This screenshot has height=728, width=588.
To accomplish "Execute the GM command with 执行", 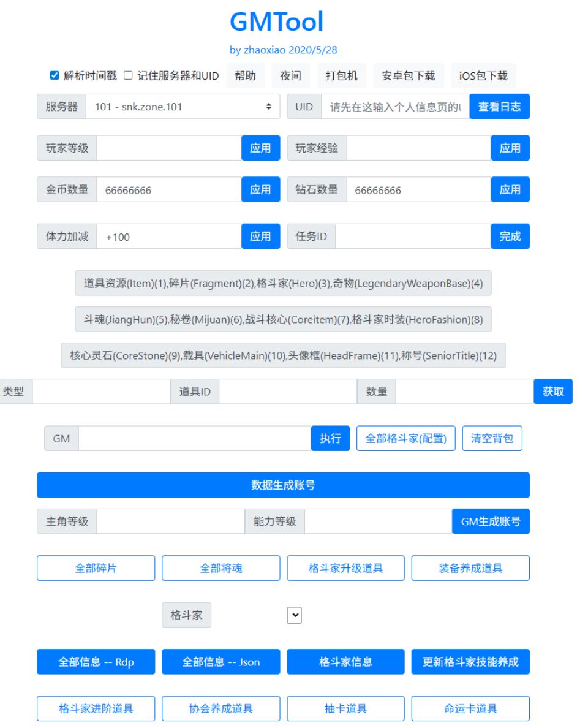I will tap(330, 438).
